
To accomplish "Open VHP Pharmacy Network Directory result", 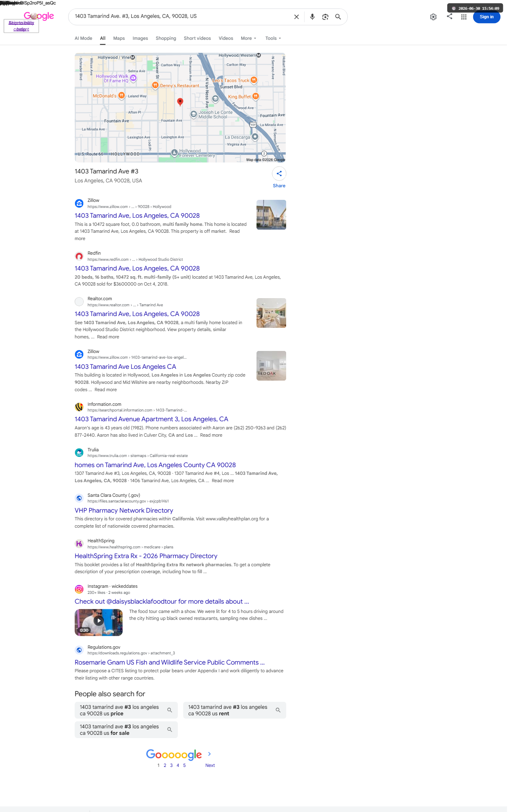I will coord(124,511).
